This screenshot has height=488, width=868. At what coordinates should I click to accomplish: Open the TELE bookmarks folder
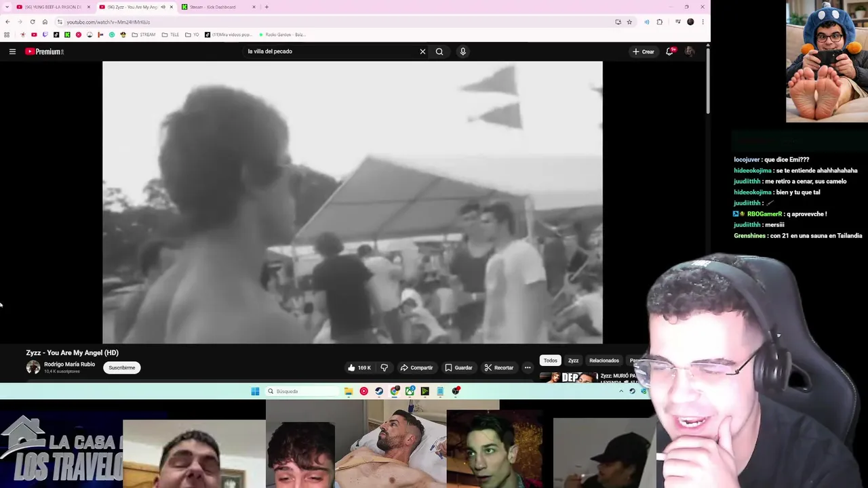coord(171,35)
